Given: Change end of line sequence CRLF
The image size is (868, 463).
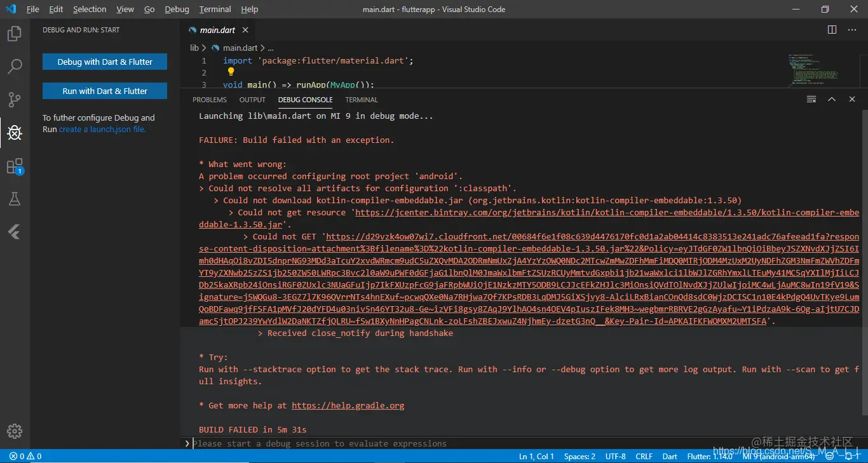Looking at the screenshot, I should pyautogui.click(x=644, y=456).
